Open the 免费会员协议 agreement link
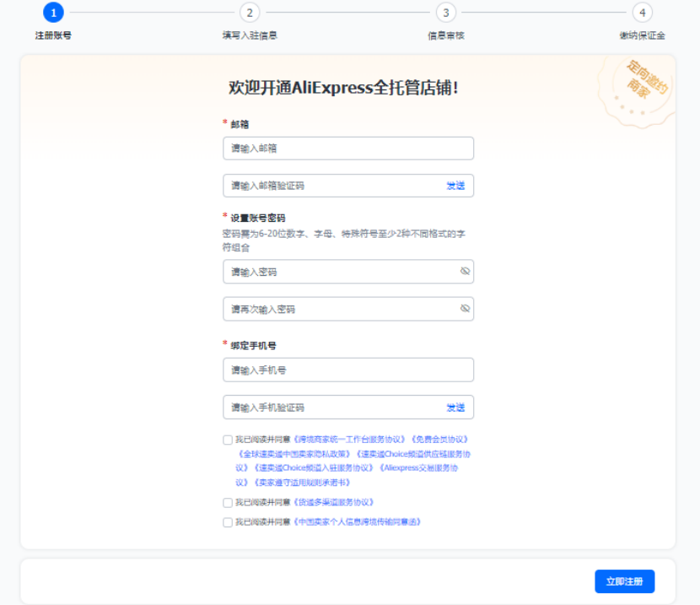The height and width of the screenshot is (605, 700). [439, 438]
